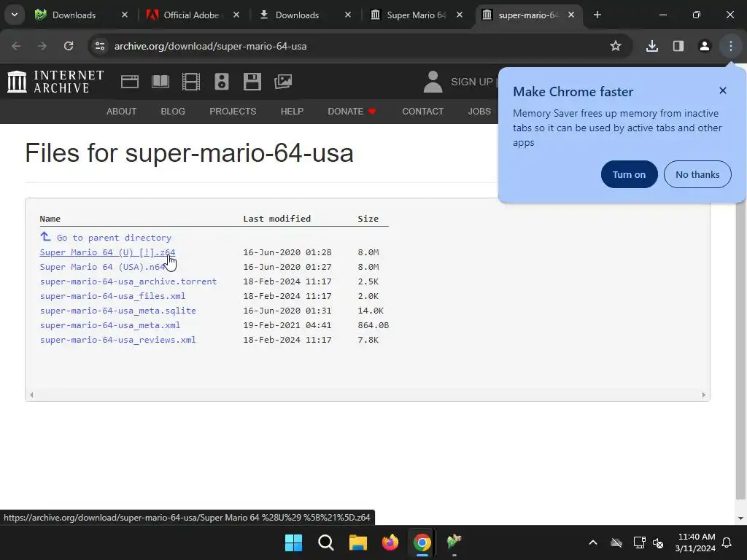The image size is (747, 560).
Task: Switch to the first Downloads tab
Action: pyautogui.click(x=74, y=15)
